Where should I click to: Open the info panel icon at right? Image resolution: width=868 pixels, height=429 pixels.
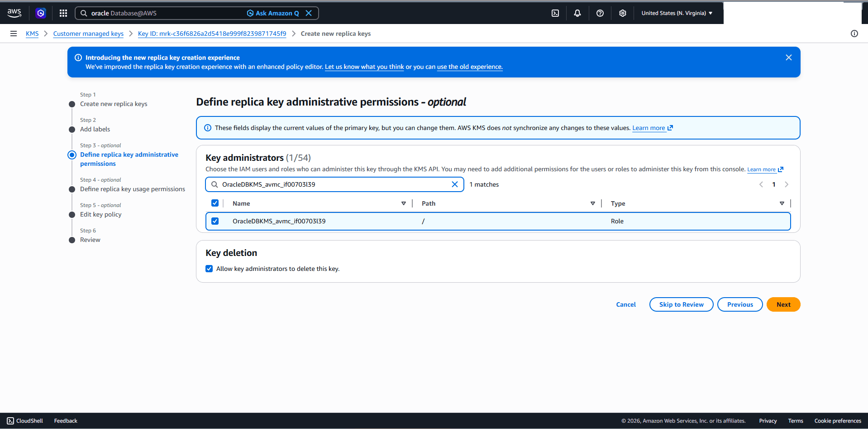[x=854, y=34]
